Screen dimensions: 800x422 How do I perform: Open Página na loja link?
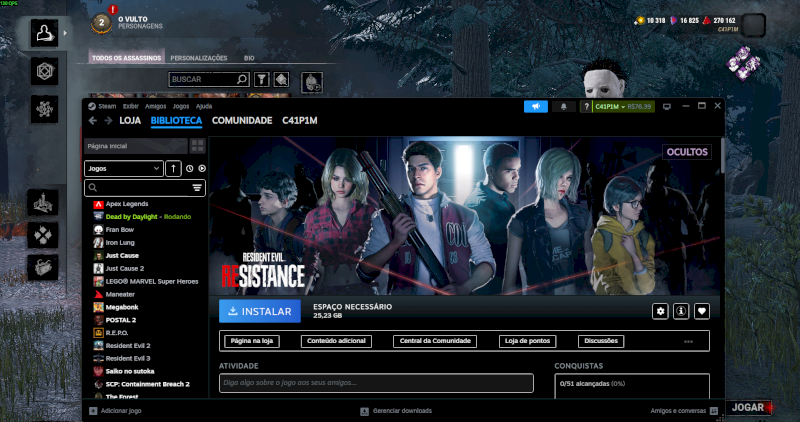click(x=252, y=341)
